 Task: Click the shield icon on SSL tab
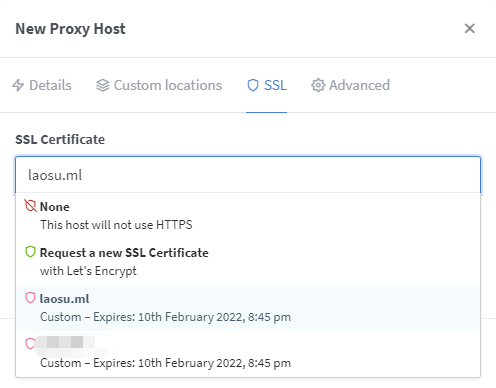[253, 85]
